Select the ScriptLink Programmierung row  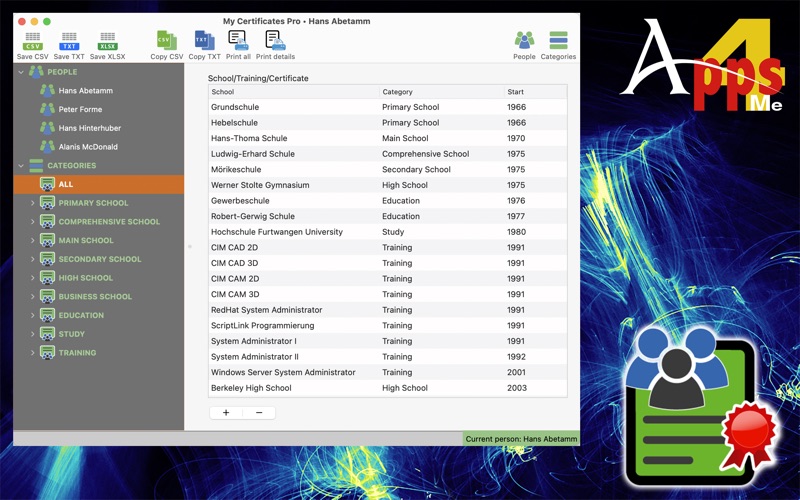388,326
